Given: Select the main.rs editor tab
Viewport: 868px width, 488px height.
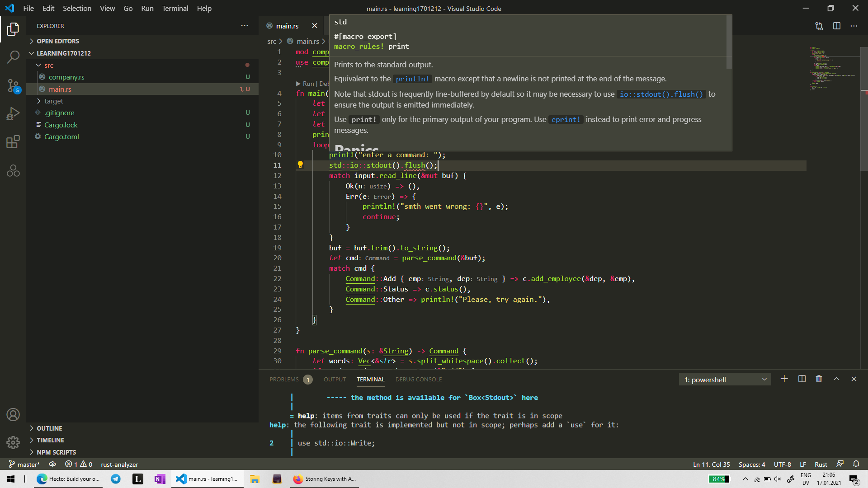Looking at the screenshot, I should pos(292,26).
